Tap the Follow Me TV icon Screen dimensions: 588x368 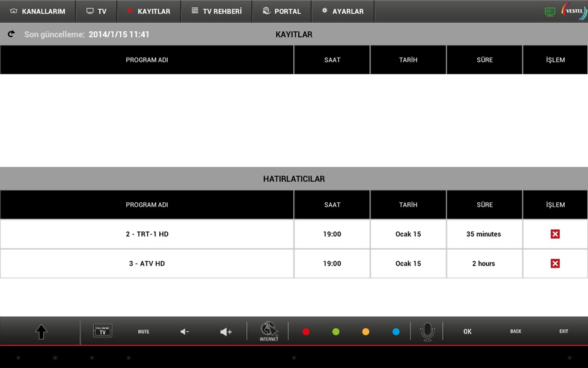click(102, 331)
